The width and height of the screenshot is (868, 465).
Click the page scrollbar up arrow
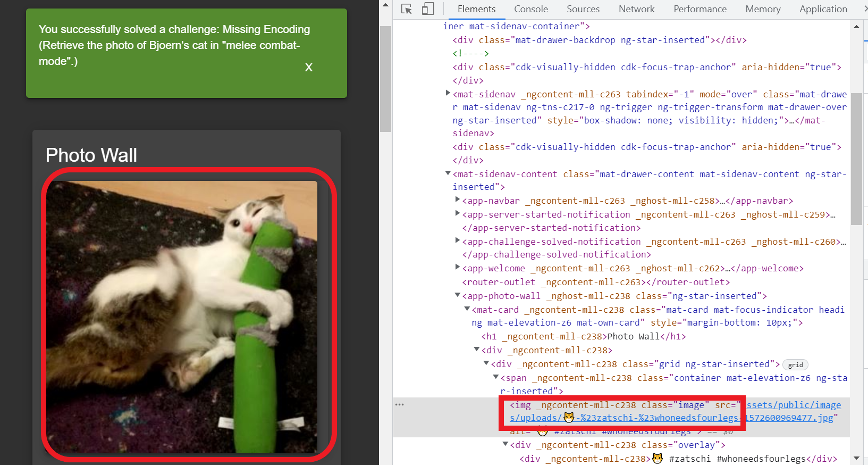point(385,6)
